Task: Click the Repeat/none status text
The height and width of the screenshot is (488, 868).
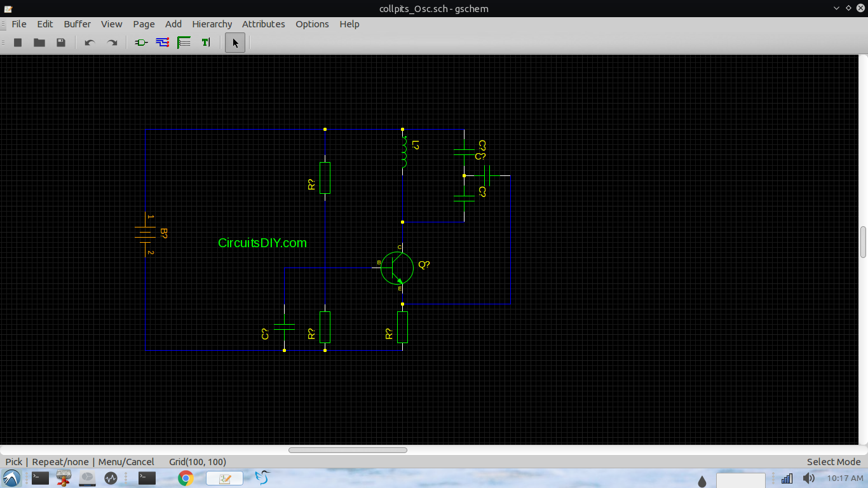Action: point(60,462)
